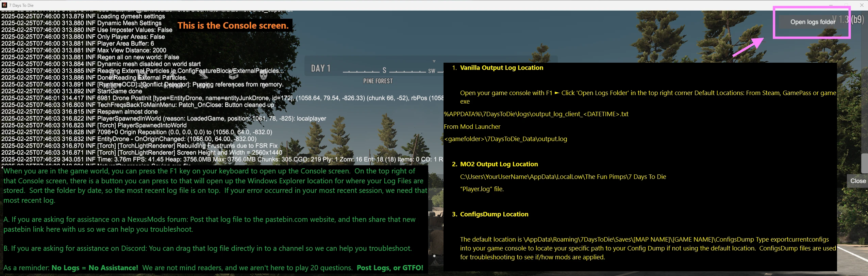This screenshot has height=276, width=868.
Task: Click the 'PlayerSpawnedInWorld (reason: LoadedGame' line
Action: 164,119
